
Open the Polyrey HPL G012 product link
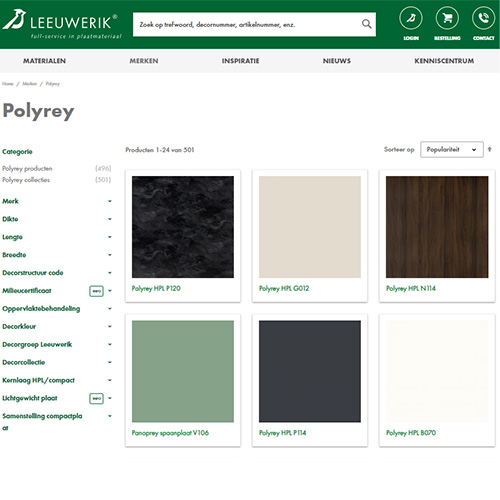click(x=284, y=288)
